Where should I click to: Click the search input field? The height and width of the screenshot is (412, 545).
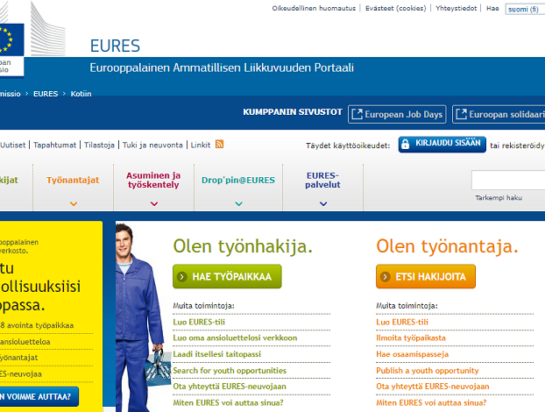508,180
